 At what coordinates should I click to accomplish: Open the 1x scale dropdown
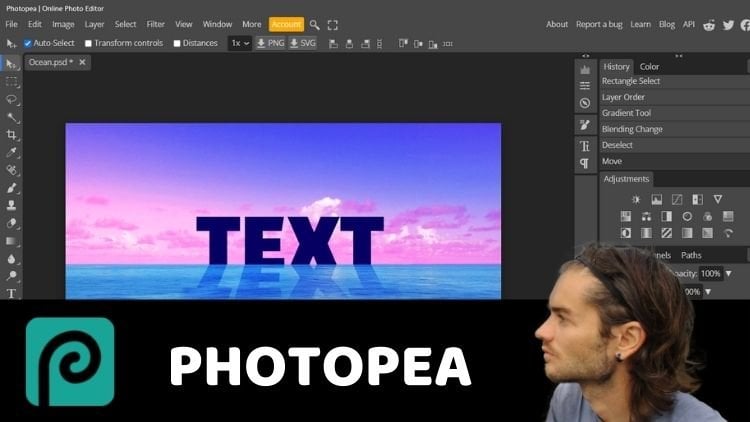pyautogui.click(x=239, y=43)
